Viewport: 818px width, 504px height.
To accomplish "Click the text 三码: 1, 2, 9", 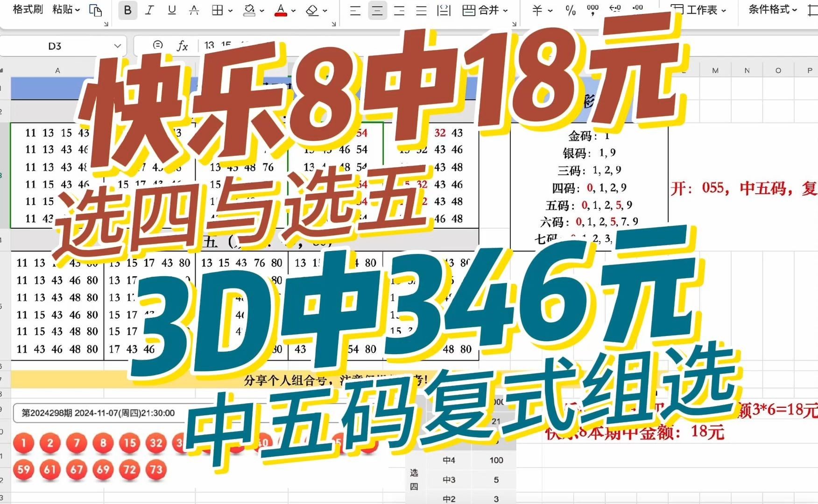I will [x=589, y=170].
